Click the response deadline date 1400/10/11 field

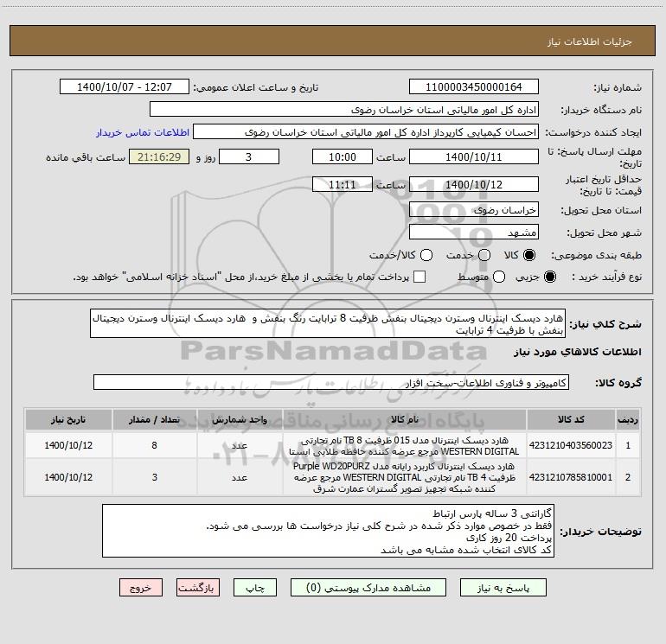coord(474,156)
